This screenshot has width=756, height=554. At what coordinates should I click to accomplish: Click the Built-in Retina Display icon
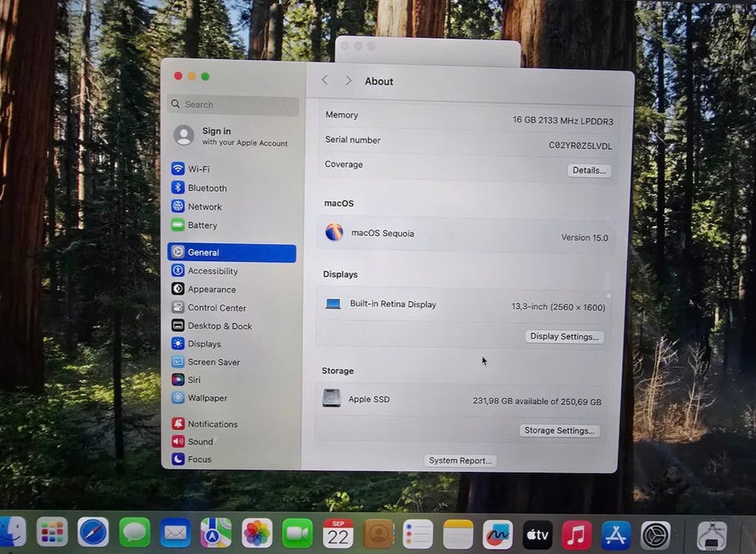332,303
